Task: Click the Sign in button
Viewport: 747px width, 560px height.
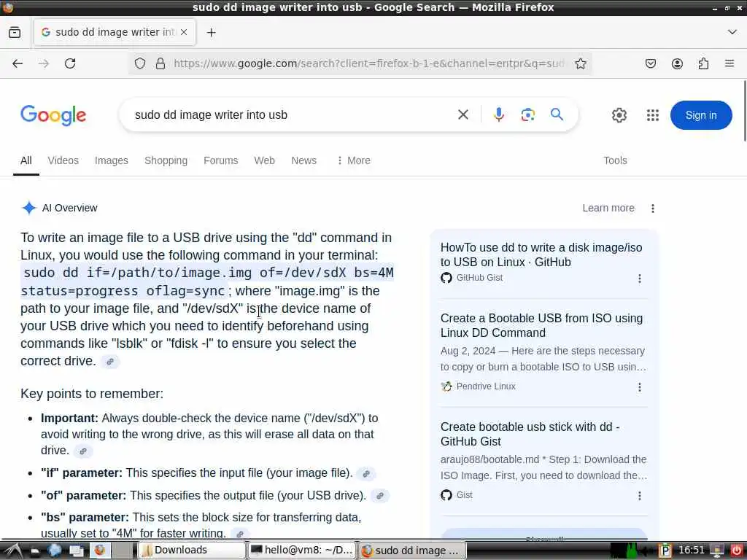Action: click(x=701, y=115)
